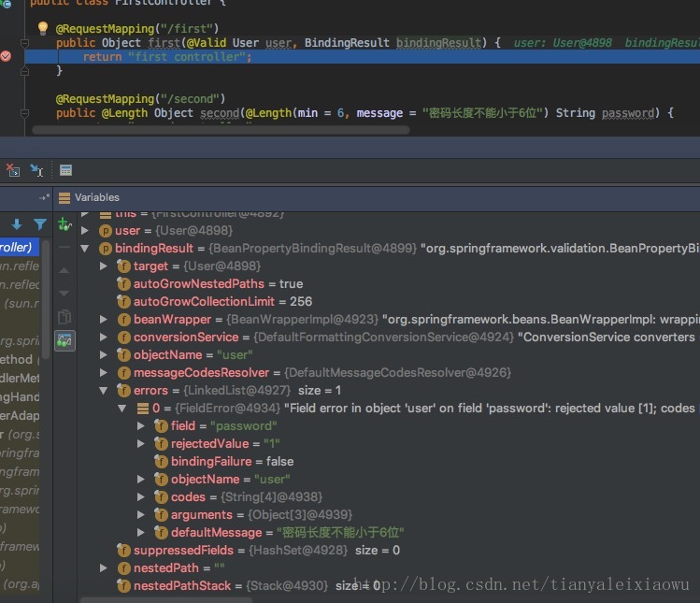Click the filter funnel icon in frames panel

pyautogui.click(x=40, y=224)
